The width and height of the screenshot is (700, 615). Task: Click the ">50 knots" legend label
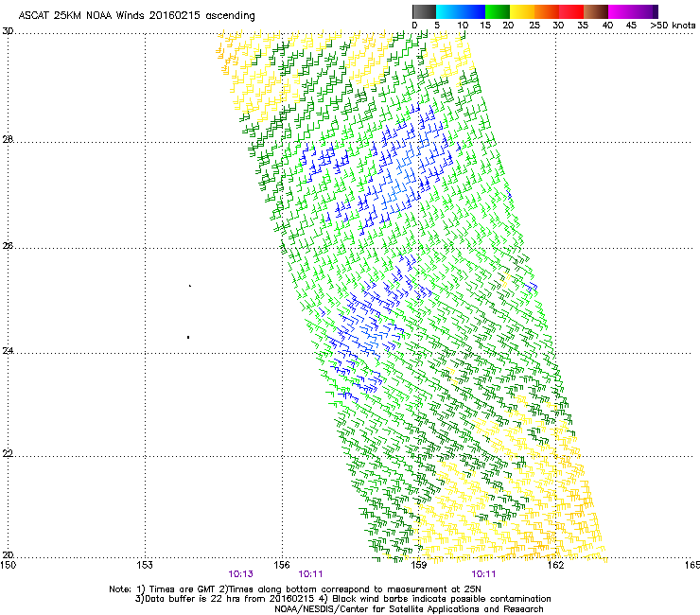point(673,26)
